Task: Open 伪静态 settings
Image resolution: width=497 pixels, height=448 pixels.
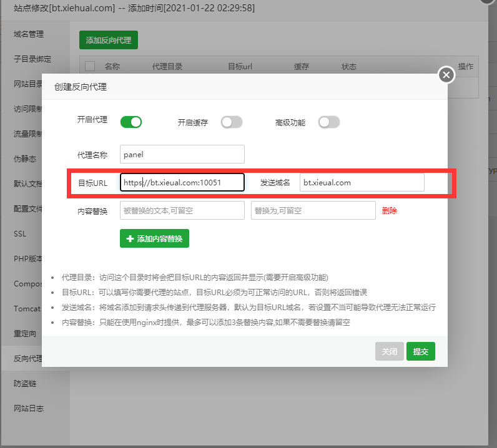Action: tap(25, 158)
